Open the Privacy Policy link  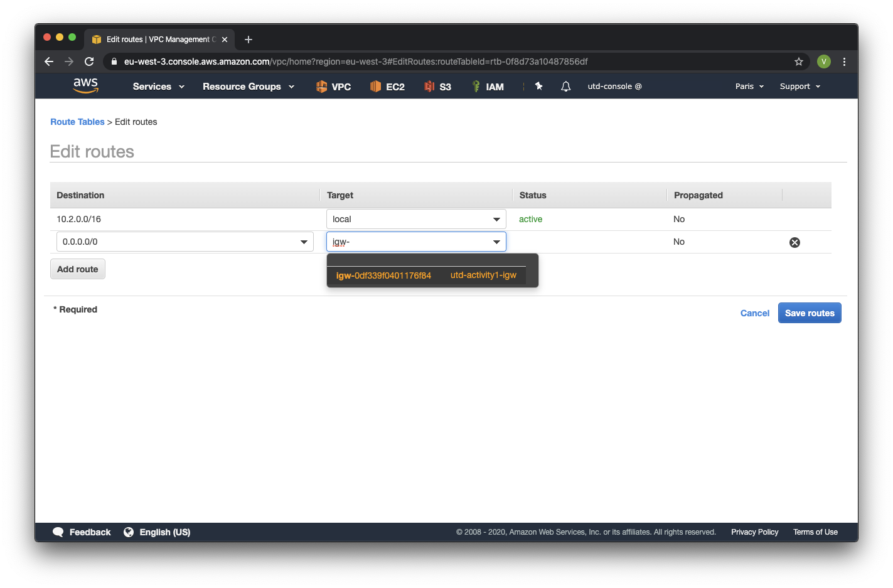pos(754,532)
